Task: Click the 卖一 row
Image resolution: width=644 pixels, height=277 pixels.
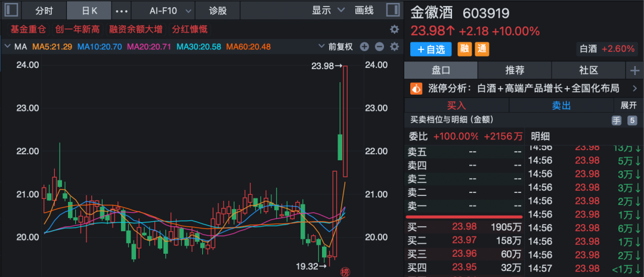Action: tap(465, 206)
